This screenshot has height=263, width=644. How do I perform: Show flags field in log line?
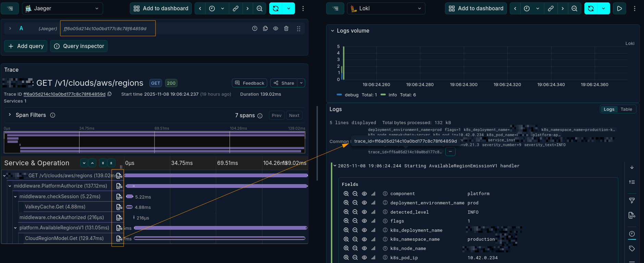(x=364, y=221)
